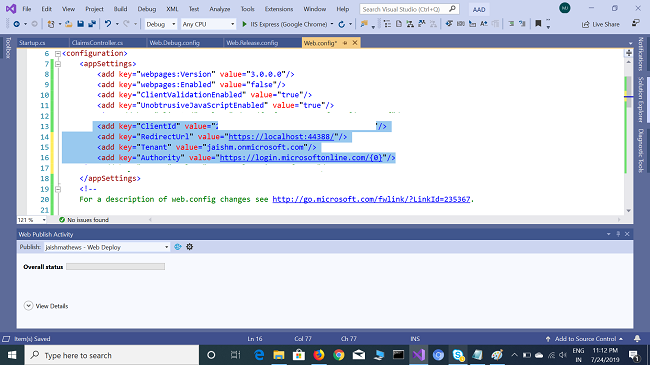Click the New Project toolbar icon
Image resolution: width=650 pixels, height=365 pixels.
(x=51, y=24)
